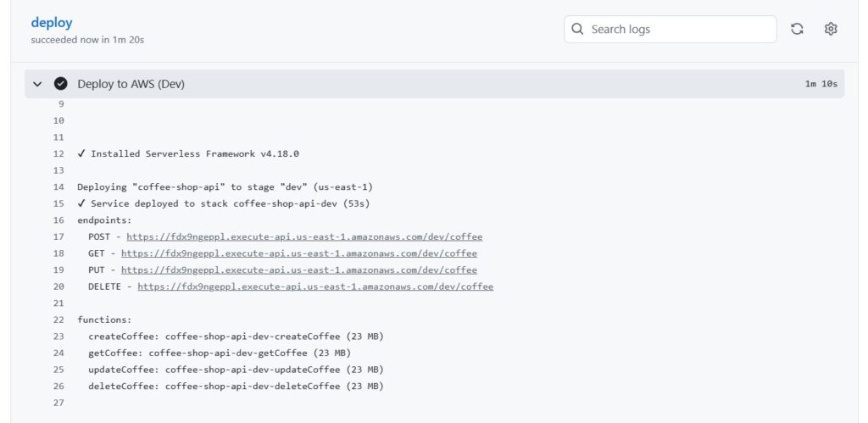Click the refresh logs icon
The image size is (868, 423).
(797, 30)
